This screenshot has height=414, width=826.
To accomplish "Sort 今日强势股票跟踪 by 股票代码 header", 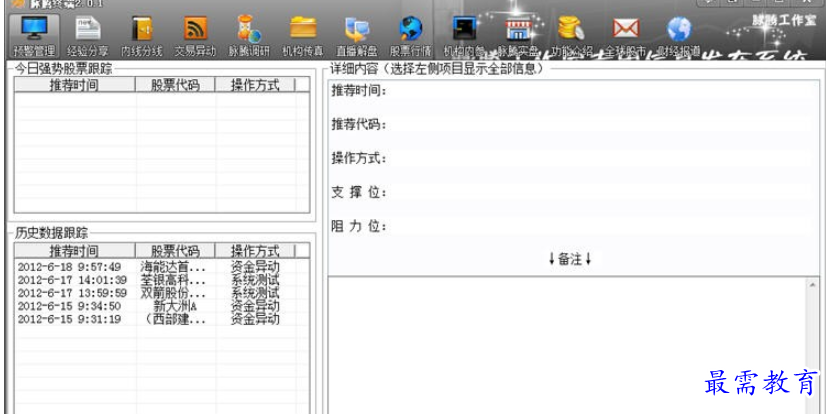I will coord(175,85).
